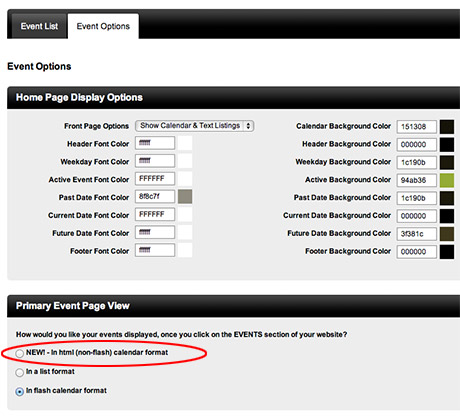Click the Future Date Background Color swatch
Viewport: 460px width, 418px height.
[x=447, y=234]
